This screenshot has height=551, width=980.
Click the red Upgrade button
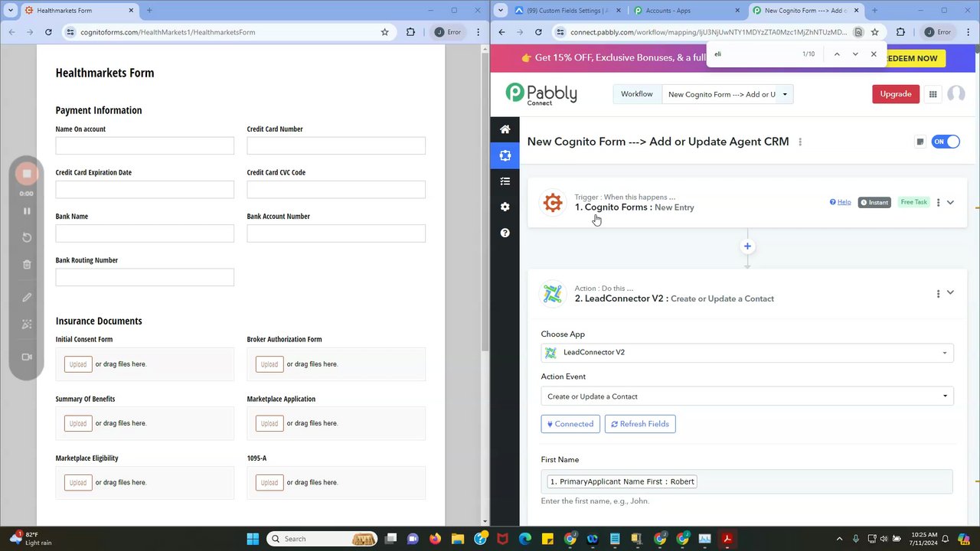point(896,94)
